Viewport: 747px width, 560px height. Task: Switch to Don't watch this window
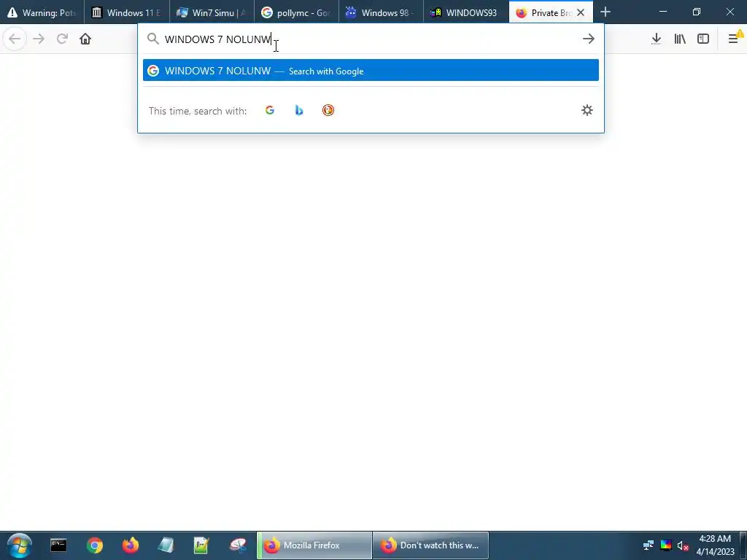click(x=430, y=545)
